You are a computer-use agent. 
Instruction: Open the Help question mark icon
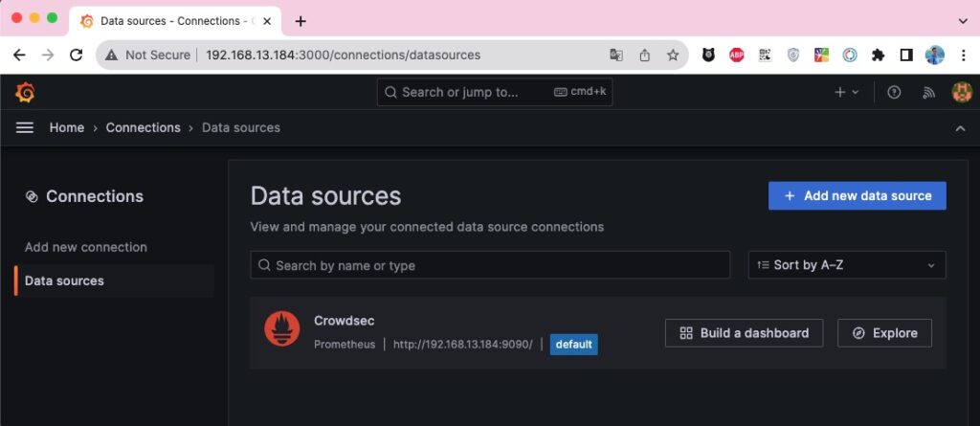(x=895, y=93)
